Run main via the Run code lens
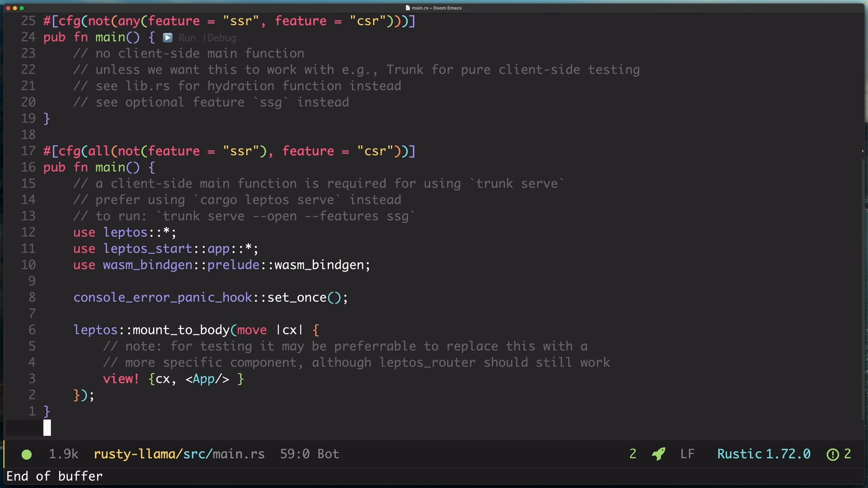The width and height of the screenshot is (868, 488). click(x=187, y=38)
